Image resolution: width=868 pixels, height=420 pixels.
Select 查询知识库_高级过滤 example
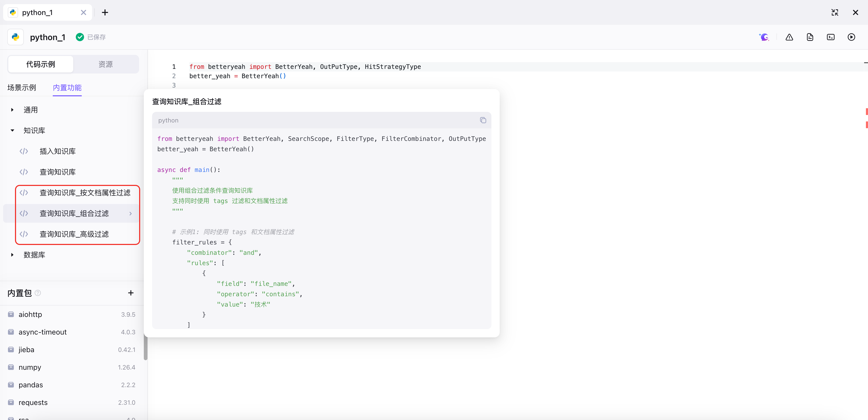(74, 234)
